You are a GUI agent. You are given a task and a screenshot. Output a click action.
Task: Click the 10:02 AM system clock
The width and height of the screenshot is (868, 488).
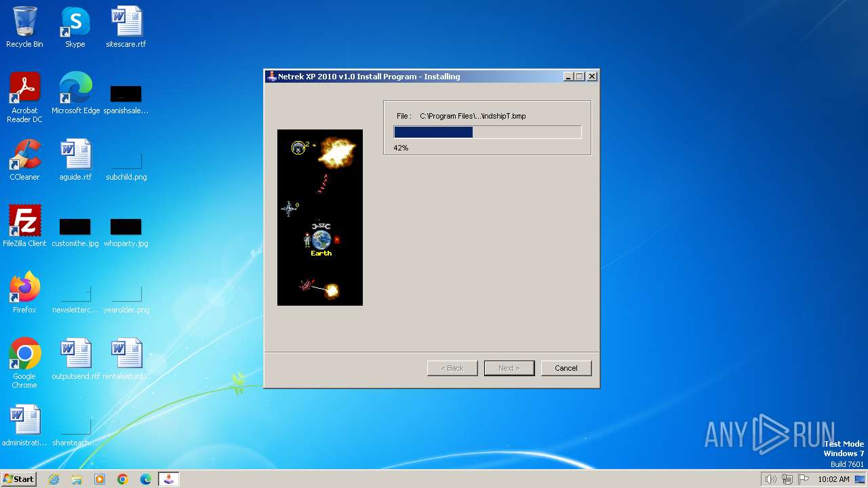tap(833, 479)
